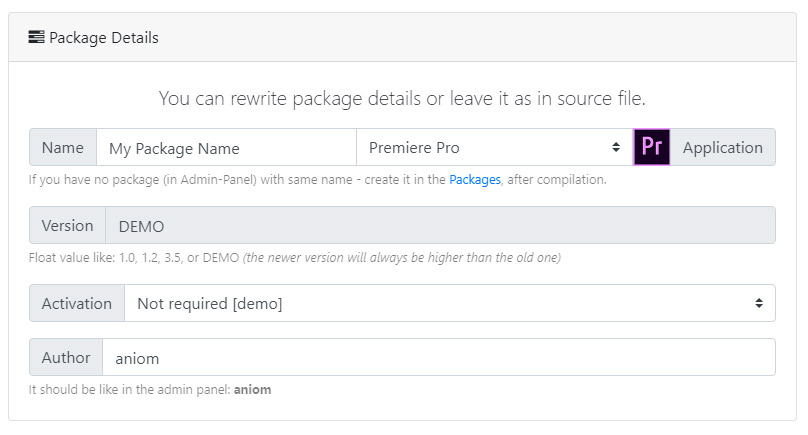This screenshot has height=435, width=808.
Task: Click the "Float value like: 1.0, 1.2, 3.5" hint
Action: click(x=295, y=257)
